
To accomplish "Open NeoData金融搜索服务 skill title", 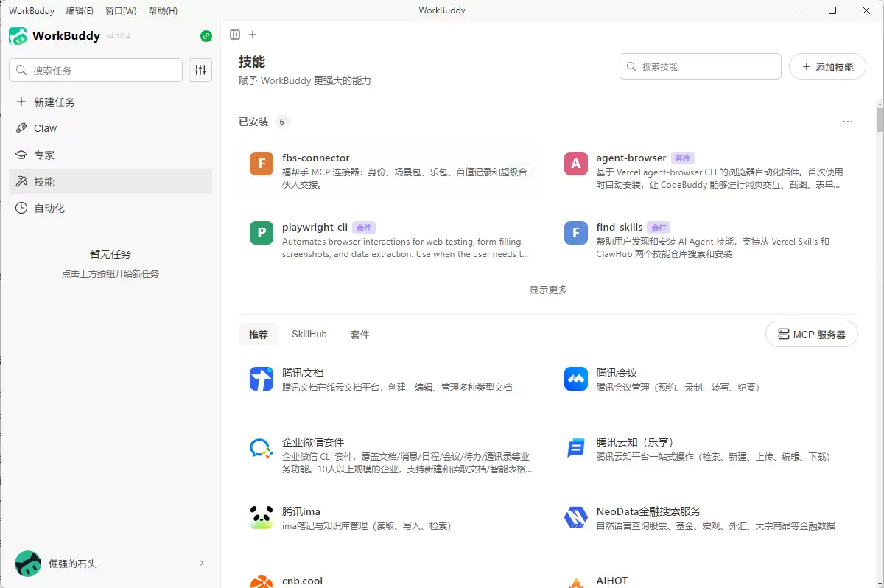I will click(x=648, y=511).
